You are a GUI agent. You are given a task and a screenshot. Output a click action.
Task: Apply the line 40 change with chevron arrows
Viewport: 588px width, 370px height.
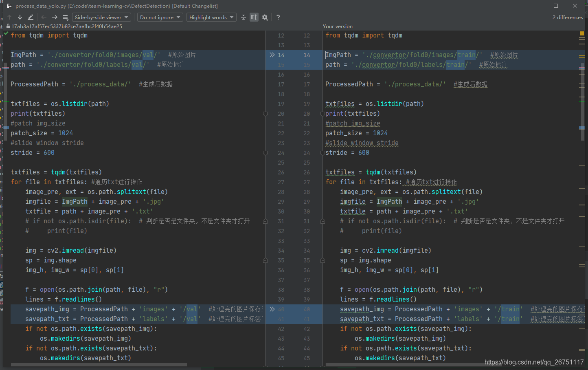tap(272, 309)
